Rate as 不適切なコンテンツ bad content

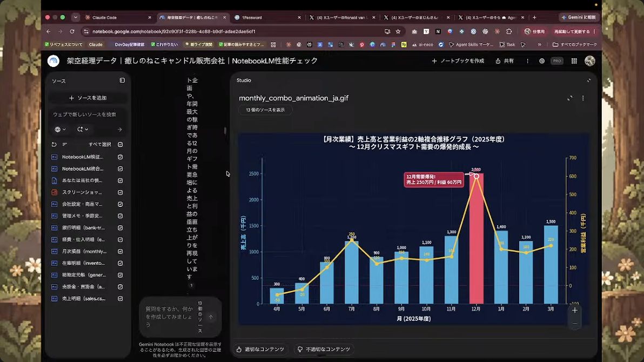pyautogui.click(x=324, y=349)
